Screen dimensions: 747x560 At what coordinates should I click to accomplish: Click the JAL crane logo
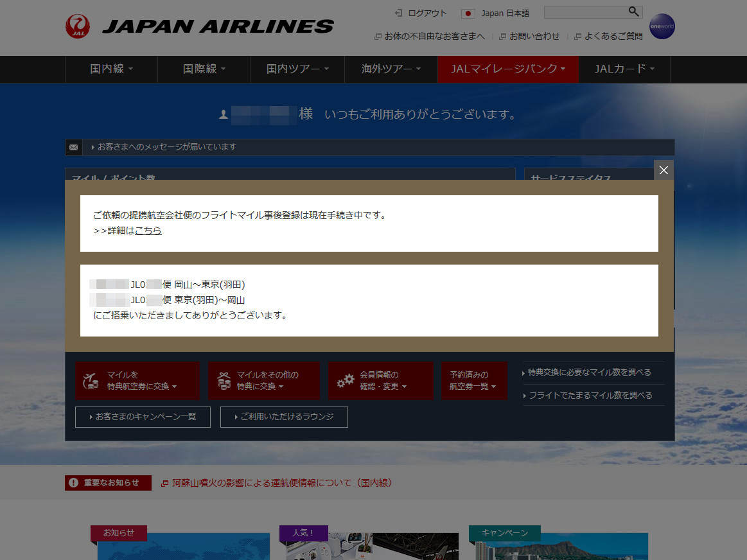(x=78, y=26)
